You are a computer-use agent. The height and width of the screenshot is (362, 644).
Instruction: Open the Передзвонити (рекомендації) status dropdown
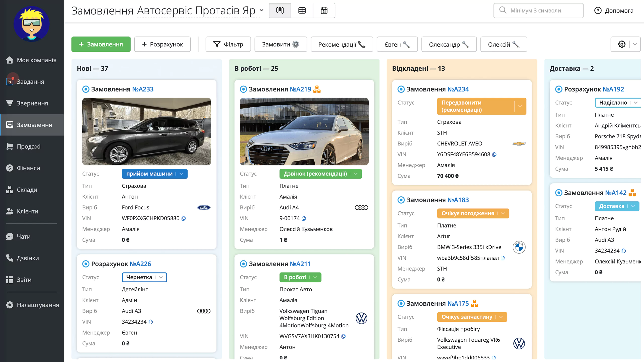481,106
